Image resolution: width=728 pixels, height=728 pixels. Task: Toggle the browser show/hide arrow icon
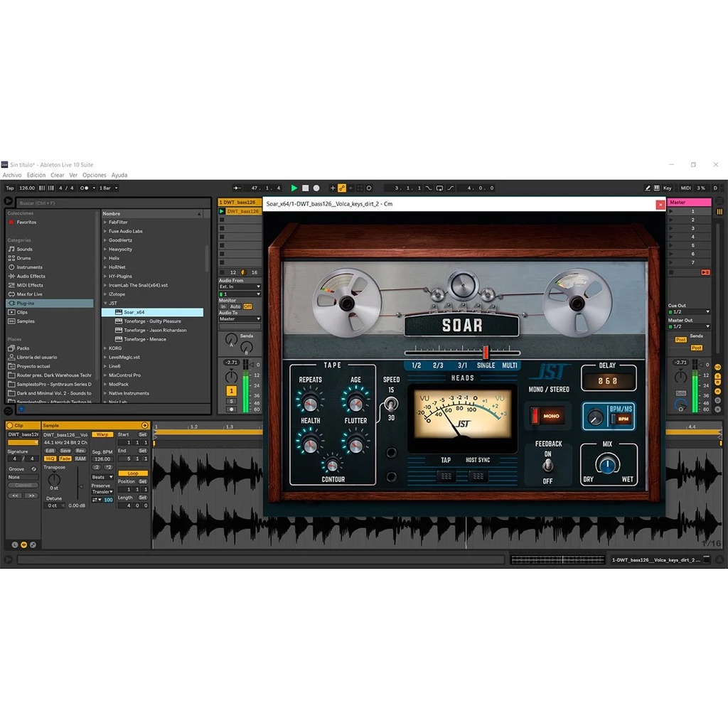(9, 201)
